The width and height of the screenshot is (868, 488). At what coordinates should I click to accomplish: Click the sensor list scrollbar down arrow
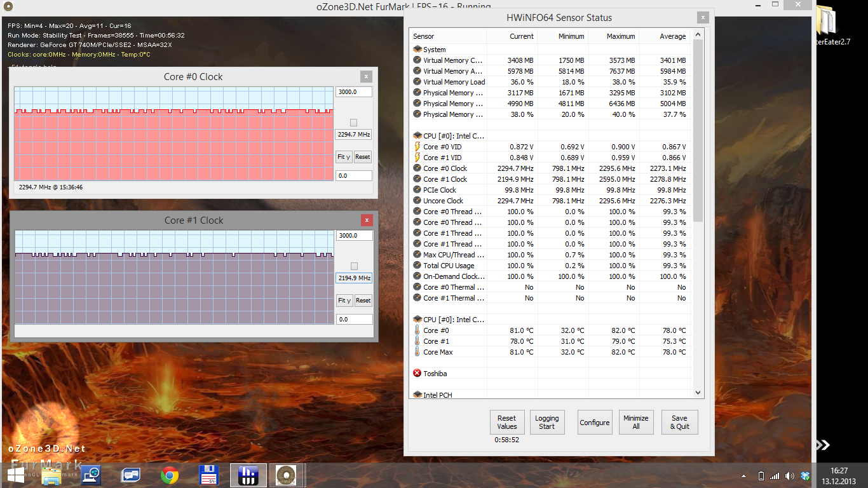click(x=699, y=393)
